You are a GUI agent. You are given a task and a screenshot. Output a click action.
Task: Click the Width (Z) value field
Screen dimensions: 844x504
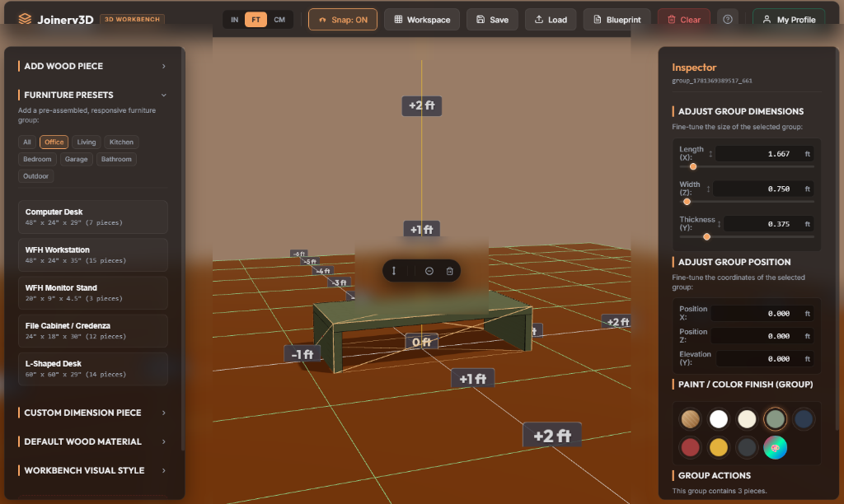(763, 189)
